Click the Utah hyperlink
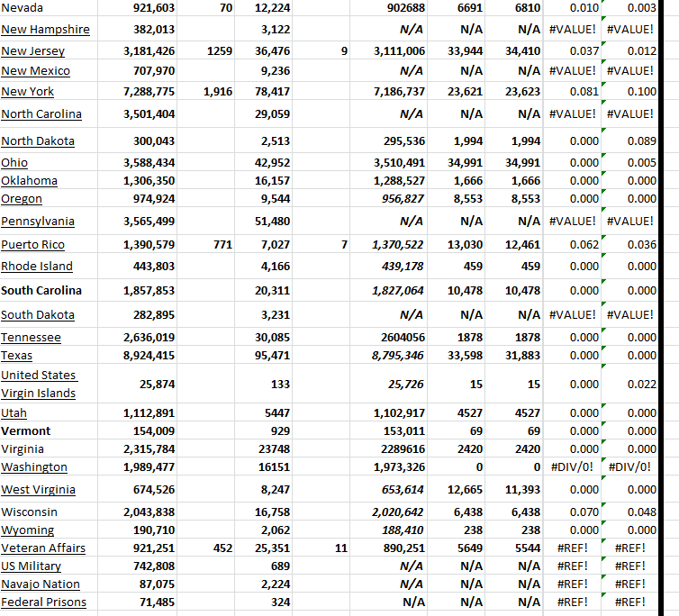Viewport: 679px width, 616px height. (14, 413)
